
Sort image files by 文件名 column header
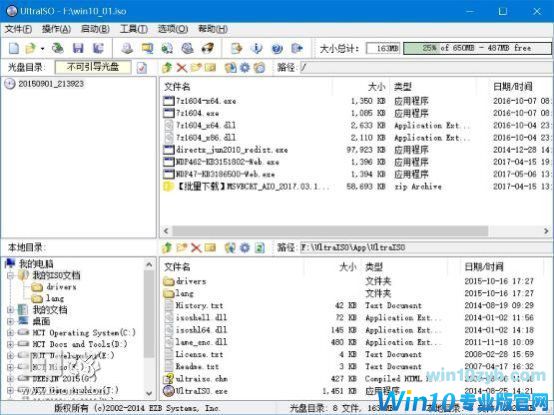(177, 87)
